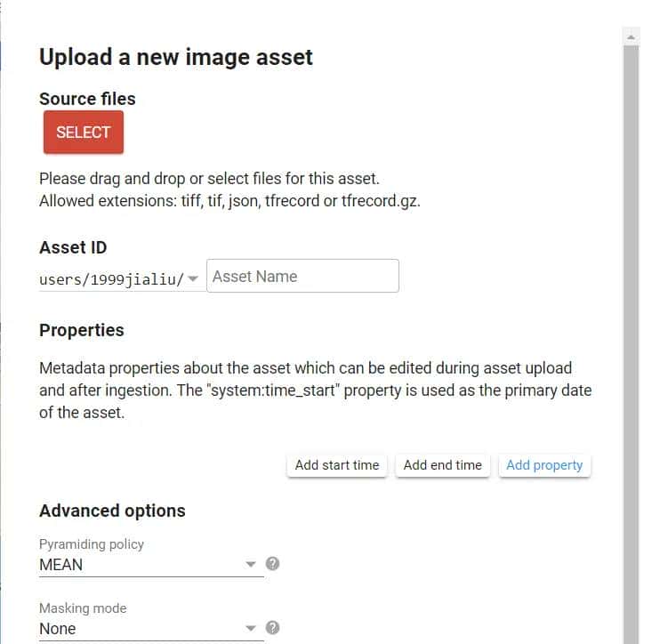Click the arrow next to the users/1999jialiu/ path

coord(194,279)
